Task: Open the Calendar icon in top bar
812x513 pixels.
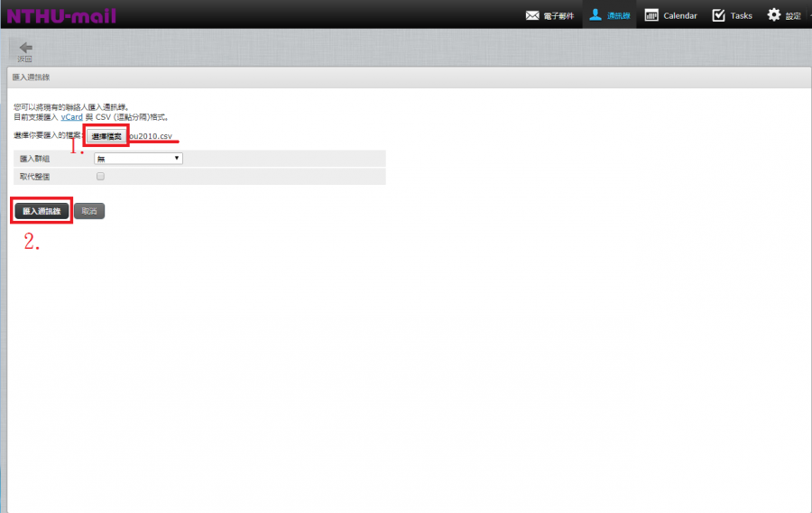Action: tap(651, 15)
